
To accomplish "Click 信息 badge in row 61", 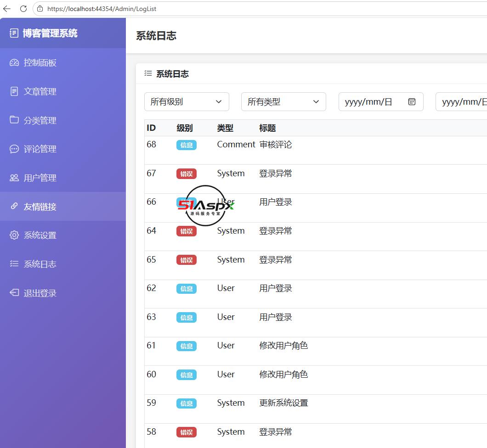I will tap(187, 346).
